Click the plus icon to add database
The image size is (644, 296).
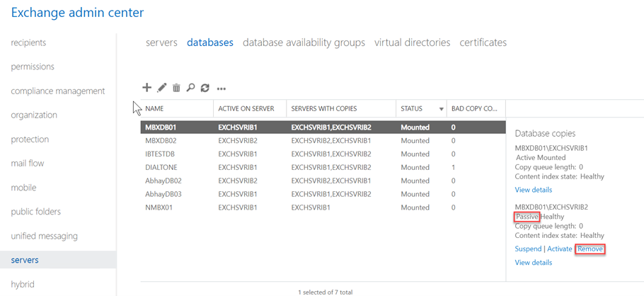point(146,88)
